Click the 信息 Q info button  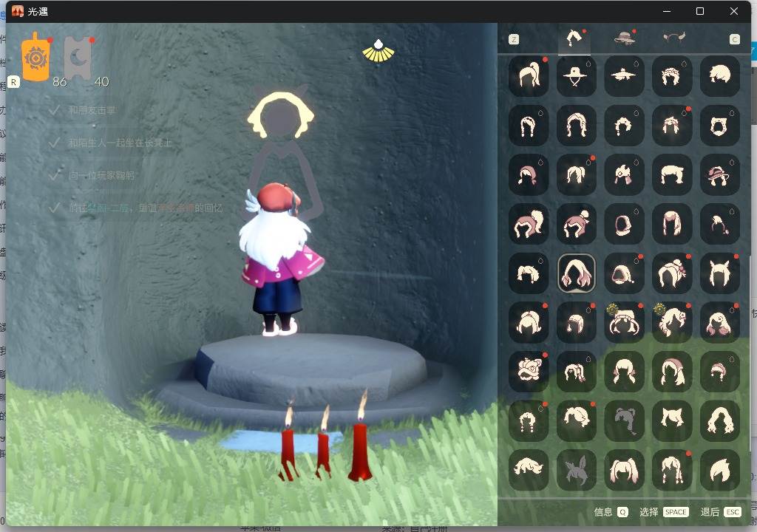(611, 512)
